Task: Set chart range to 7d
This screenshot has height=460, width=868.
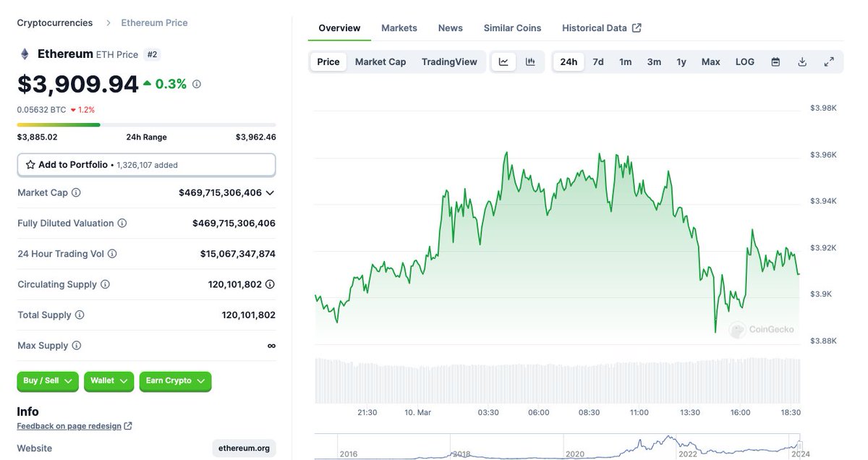Action: [598, 61]
